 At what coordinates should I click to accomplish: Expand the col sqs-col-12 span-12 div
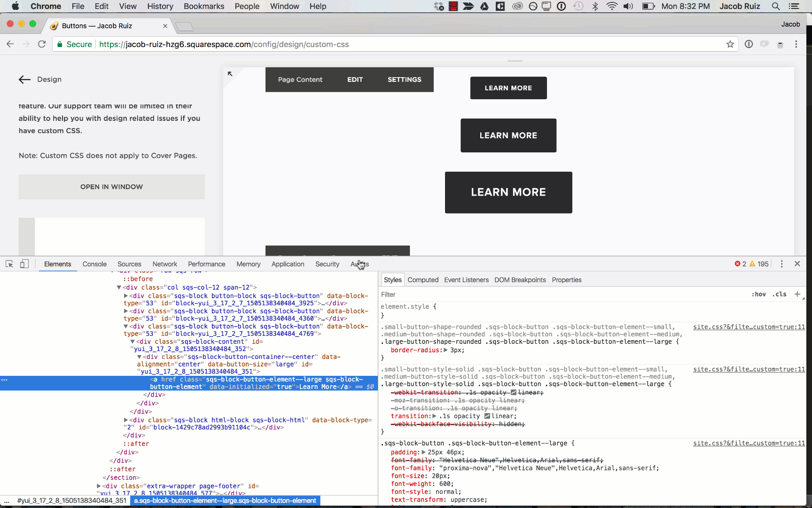(x=119, y=287)
